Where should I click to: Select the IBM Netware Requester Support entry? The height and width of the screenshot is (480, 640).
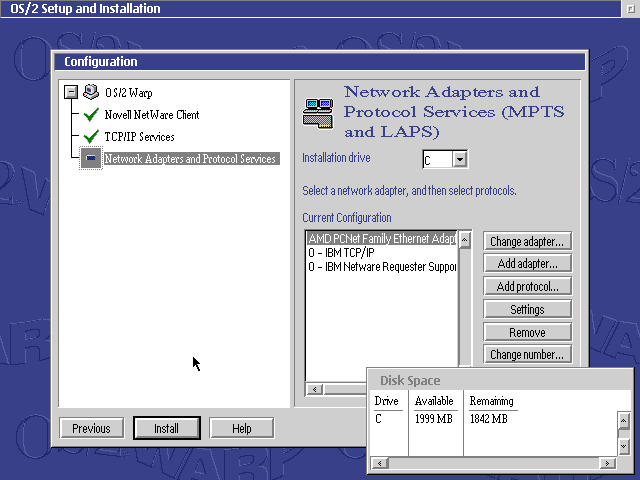click(x=381, y=267)
